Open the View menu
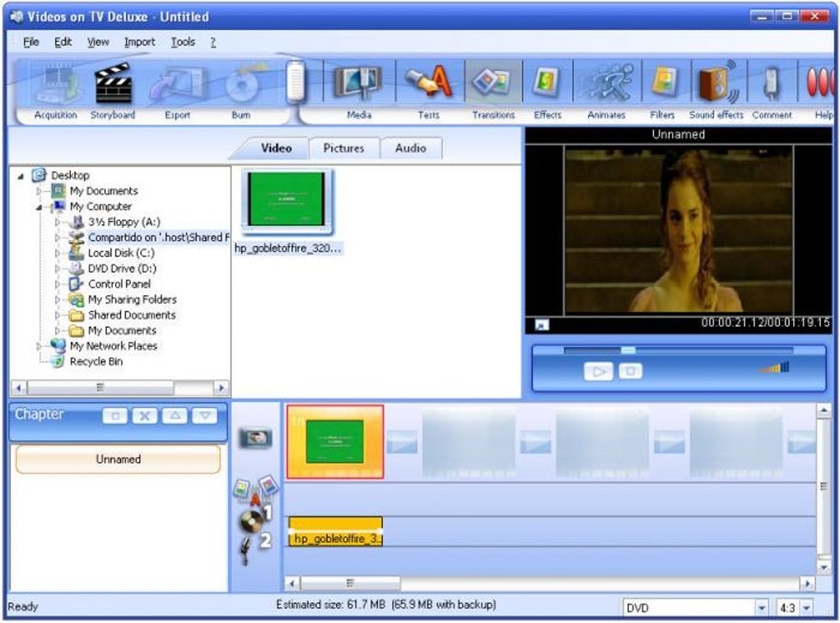Viewport: 840px width, 623px height. (98, 42)
